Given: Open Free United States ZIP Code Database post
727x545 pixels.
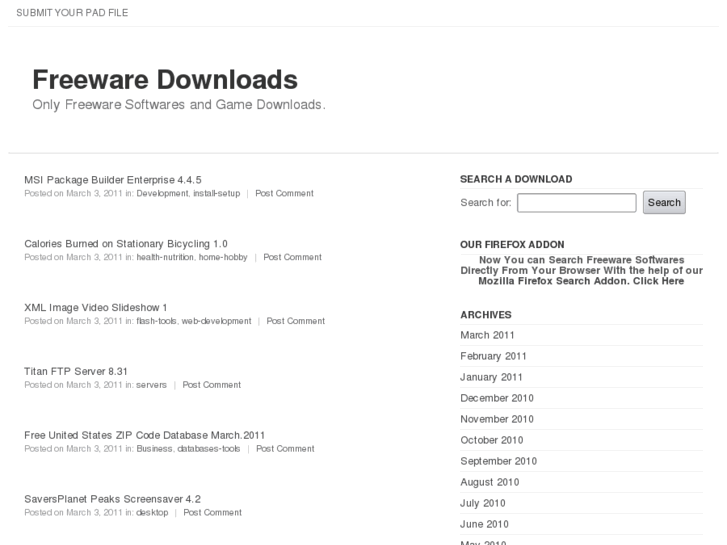Looking at the screenshot, I should click(144, 435).
